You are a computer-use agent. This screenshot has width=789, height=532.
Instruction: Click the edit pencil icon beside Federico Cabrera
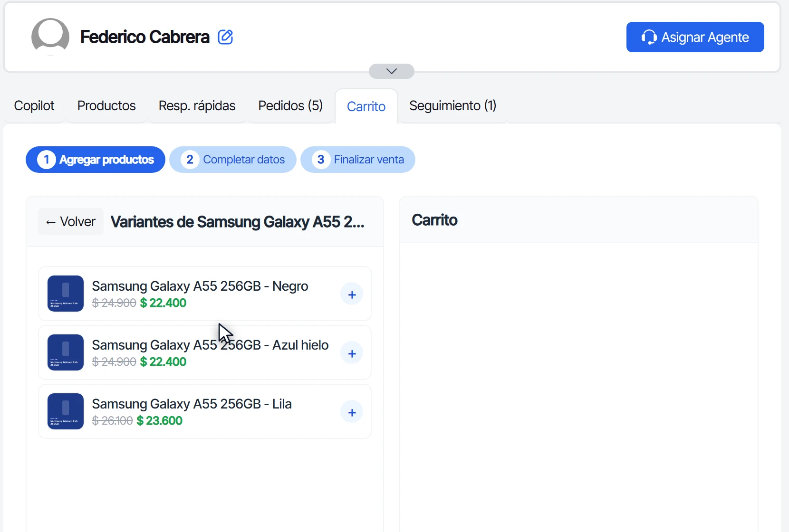(x=225, y=37)
